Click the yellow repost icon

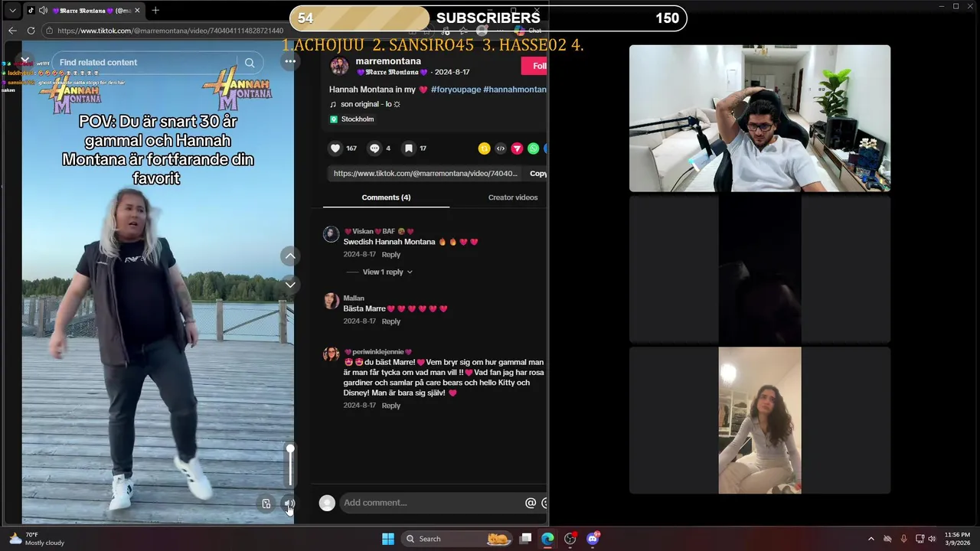(x=484, y=148)
